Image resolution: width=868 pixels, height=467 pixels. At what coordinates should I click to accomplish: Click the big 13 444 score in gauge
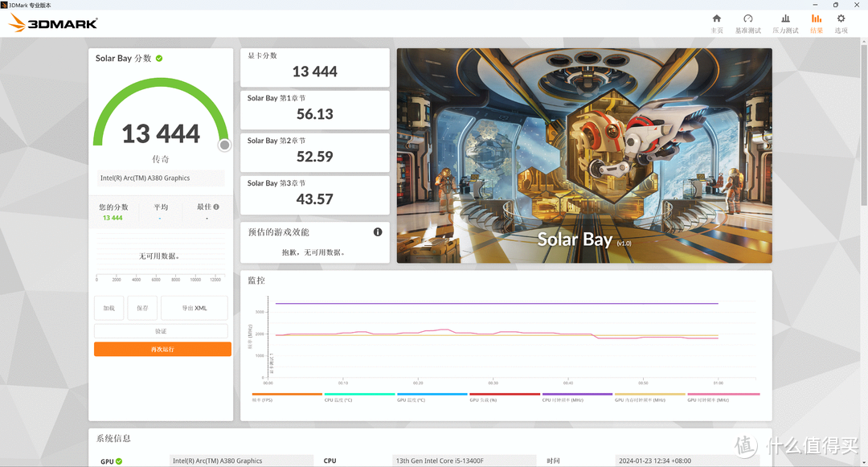pos(161,134)
